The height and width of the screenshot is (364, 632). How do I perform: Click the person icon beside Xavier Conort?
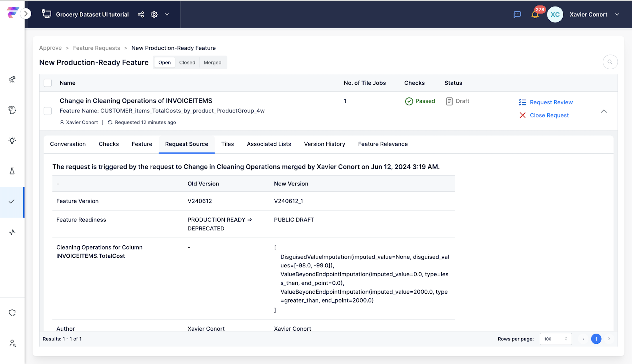click(x=62, y=122)
